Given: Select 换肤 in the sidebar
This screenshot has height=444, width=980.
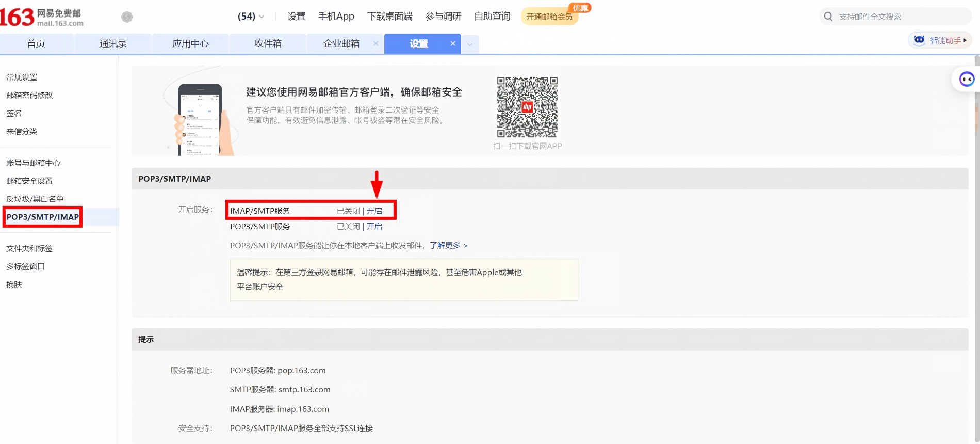Looking at the screenshot, I should click(x=14, y=284).
